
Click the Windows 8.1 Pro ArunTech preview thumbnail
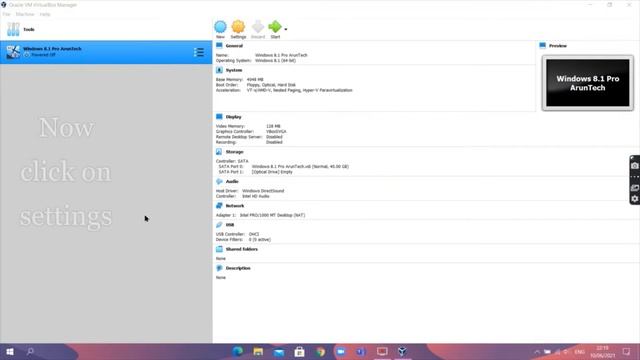click(x=588, y=83)
